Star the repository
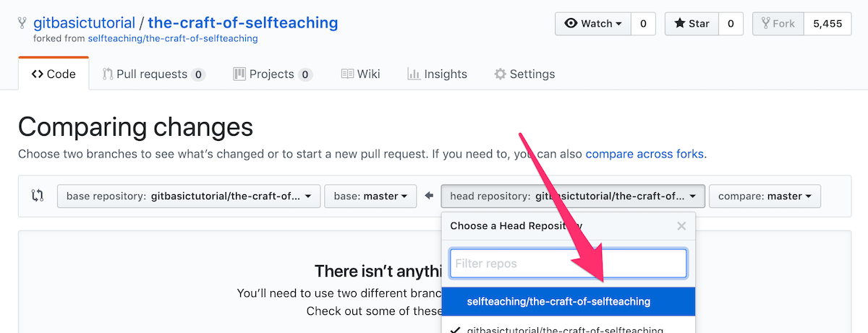 tap(692, 23)
